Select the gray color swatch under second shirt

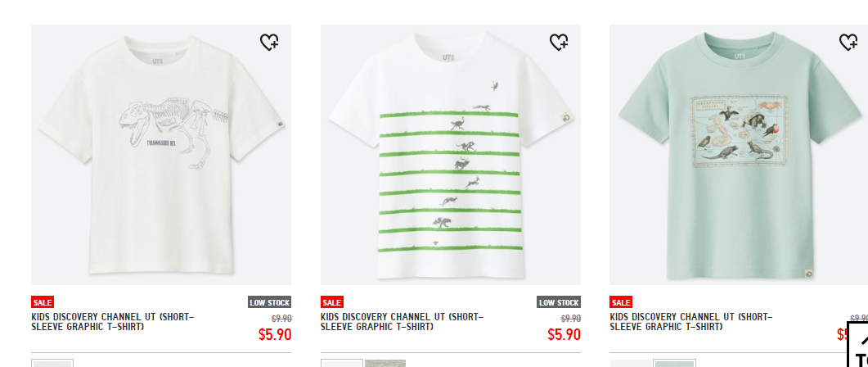[x=385, y=363]
